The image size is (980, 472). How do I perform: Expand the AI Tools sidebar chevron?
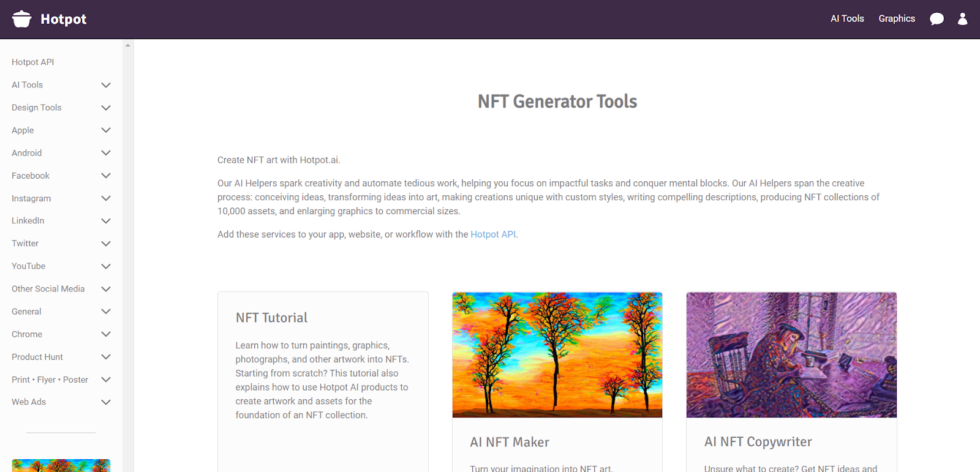pos(106,85)
